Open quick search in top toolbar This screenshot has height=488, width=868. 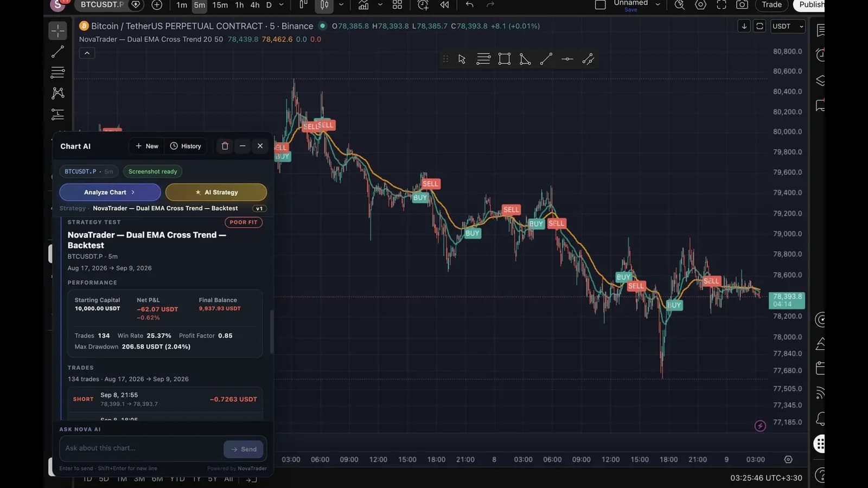[x=679, y=5]
